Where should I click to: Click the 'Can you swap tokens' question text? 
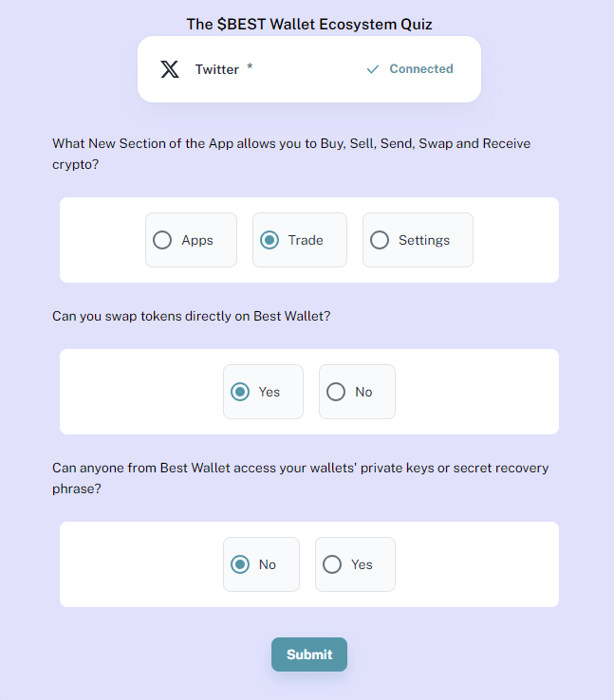coord(191,316)
